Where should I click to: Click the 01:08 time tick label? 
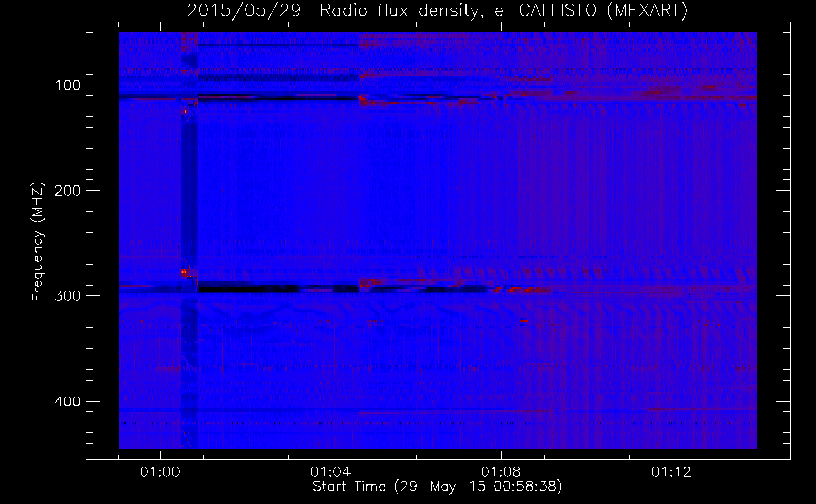coord(501,472)
